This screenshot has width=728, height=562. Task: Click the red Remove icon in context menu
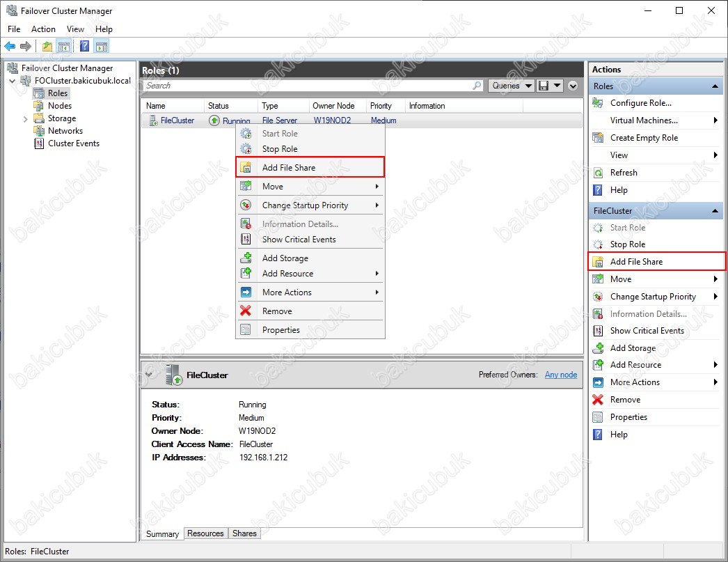pyautogui.click(x=246, y=311)
